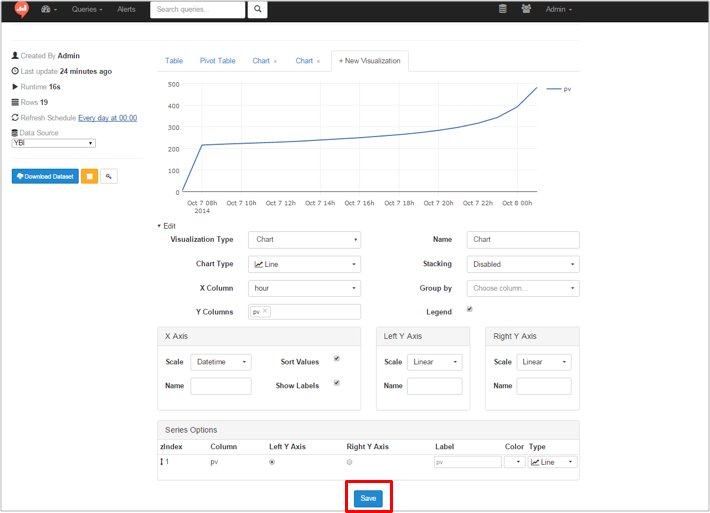The image size is (710, 513).
Task: Click the refresh schedule icon
Action: pos(15,118)
